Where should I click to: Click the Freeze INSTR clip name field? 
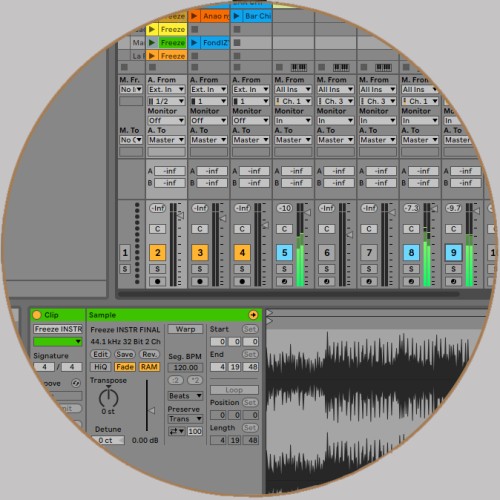click(x=58, y=329)
